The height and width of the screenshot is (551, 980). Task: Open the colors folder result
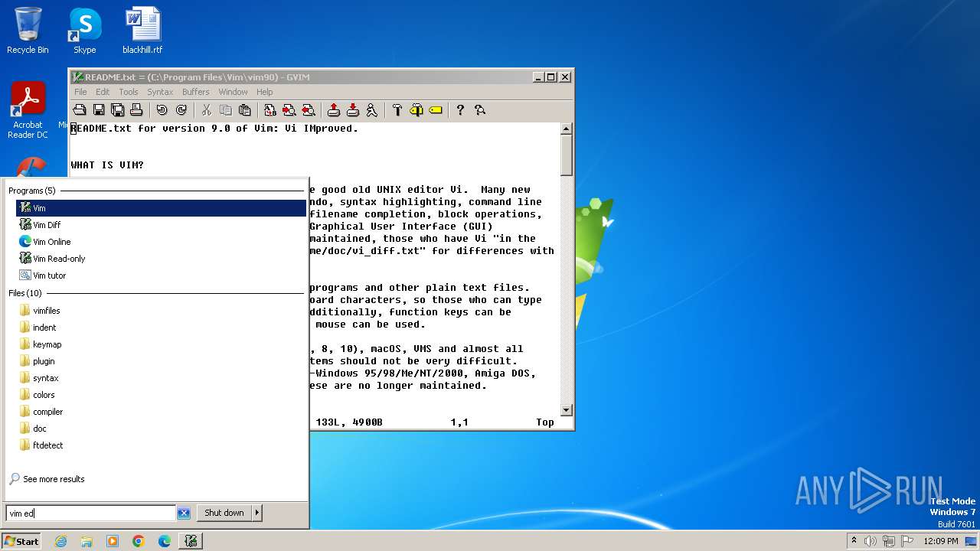click(161, 395)
